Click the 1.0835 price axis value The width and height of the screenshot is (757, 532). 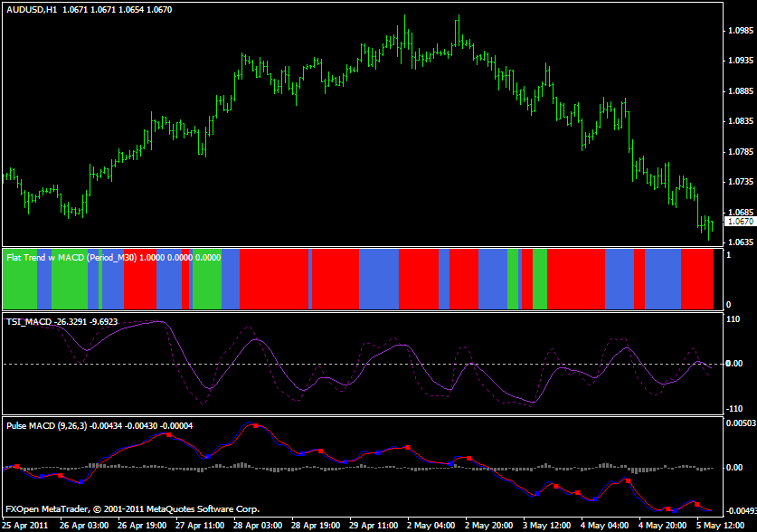click(741, 121)
